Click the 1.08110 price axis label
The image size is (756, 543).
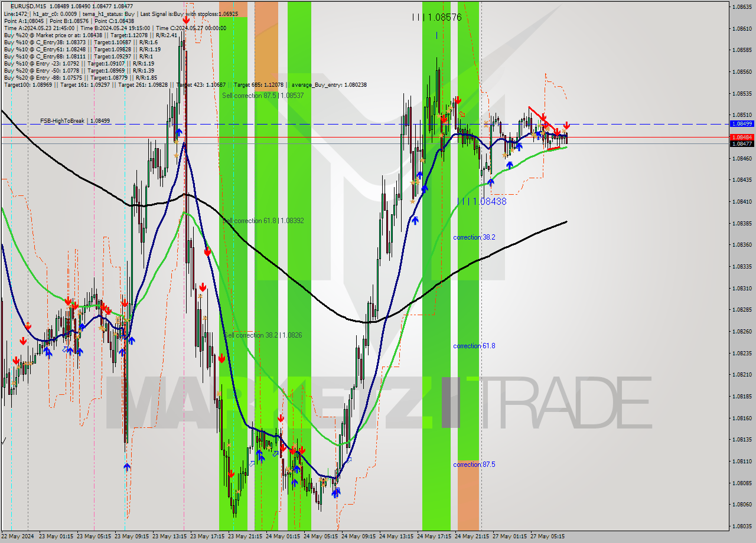click(742, 461)
